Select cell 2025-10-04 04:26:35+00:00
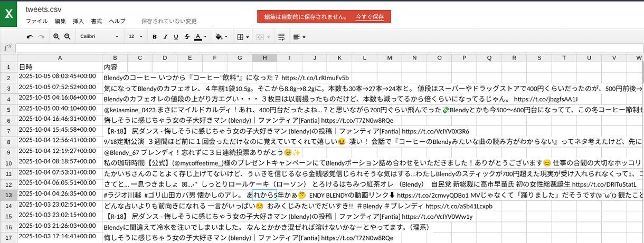Viewport: 644px width, 243px height. coord(60,194)
